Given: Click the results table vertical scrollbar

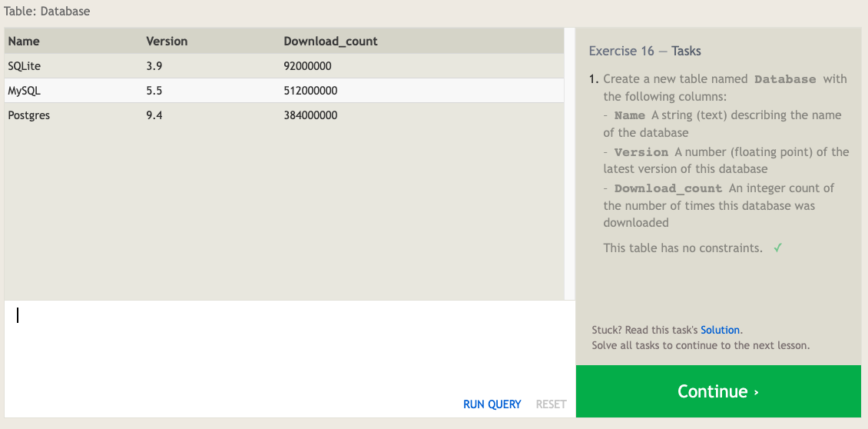Looking at the screenshot, I should [570, 164].
